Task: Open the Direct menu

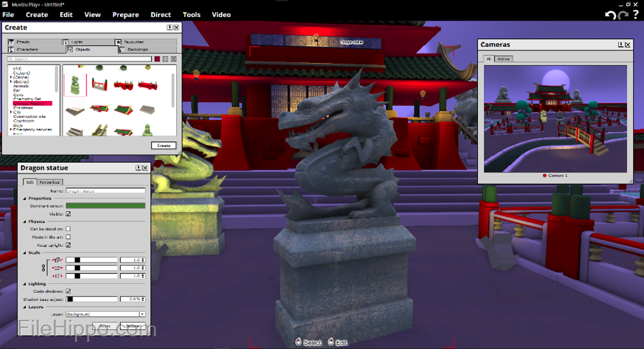Action: [x=160, y=15]
